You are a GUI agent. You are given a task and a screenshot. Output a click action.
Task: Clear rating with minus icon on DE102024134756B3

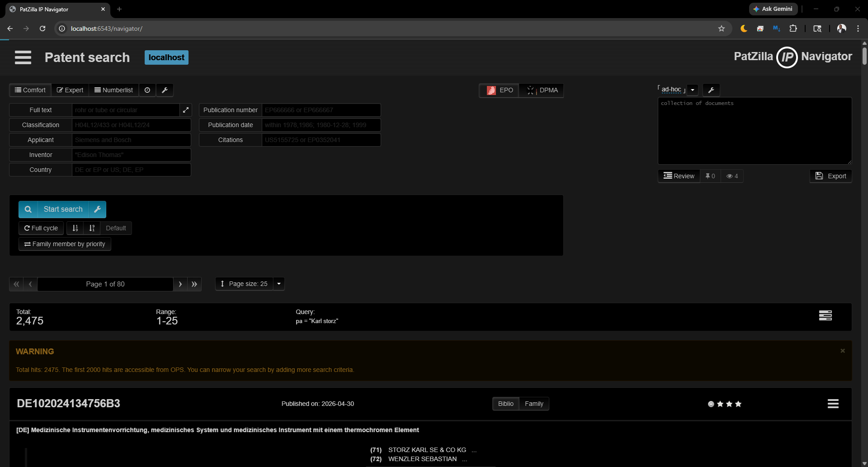(x=711, y=404)
